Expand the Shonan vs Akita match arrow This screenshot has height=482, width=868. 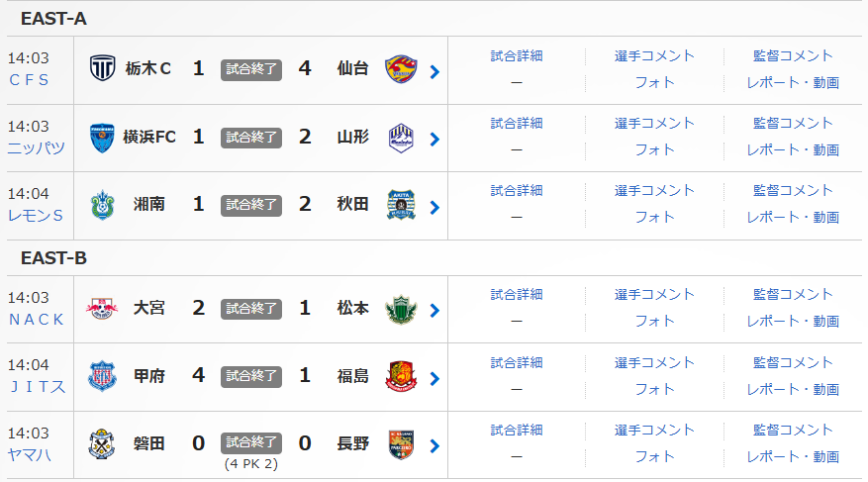click(x=434, y=207)
